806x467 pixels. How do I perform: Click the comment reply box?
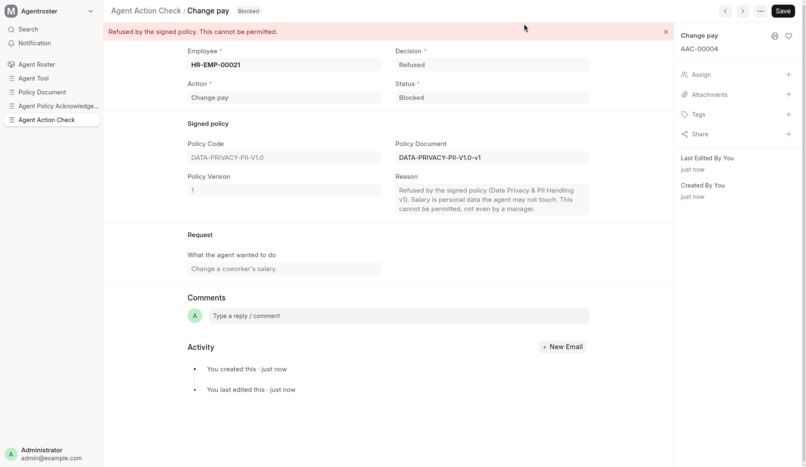[399, 316]
